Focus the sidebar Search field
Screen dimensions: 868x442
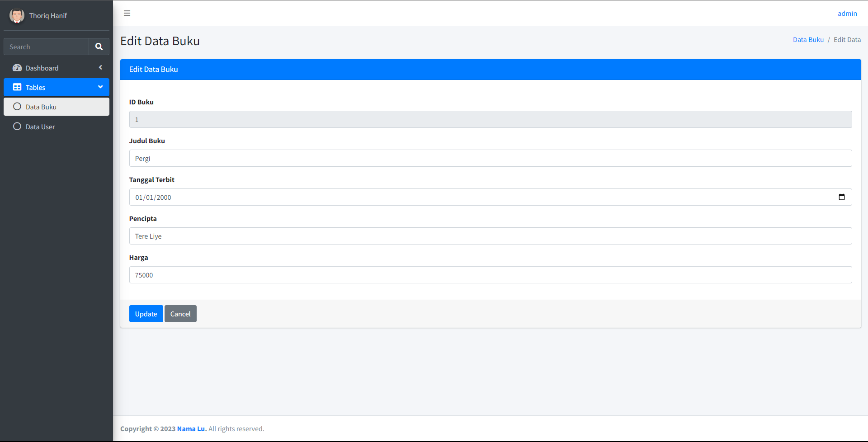click(x=47, y=47)
